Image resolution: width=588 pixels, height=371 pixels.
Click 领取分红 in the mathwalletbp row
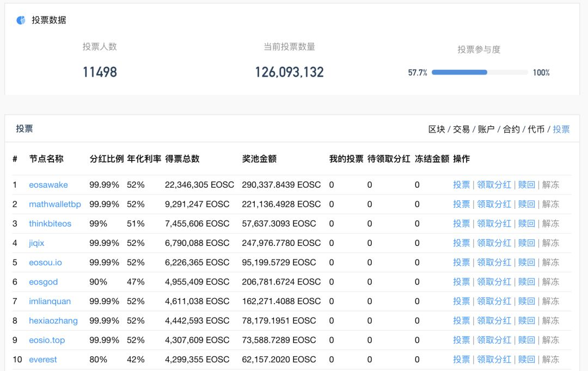(494, 204)
